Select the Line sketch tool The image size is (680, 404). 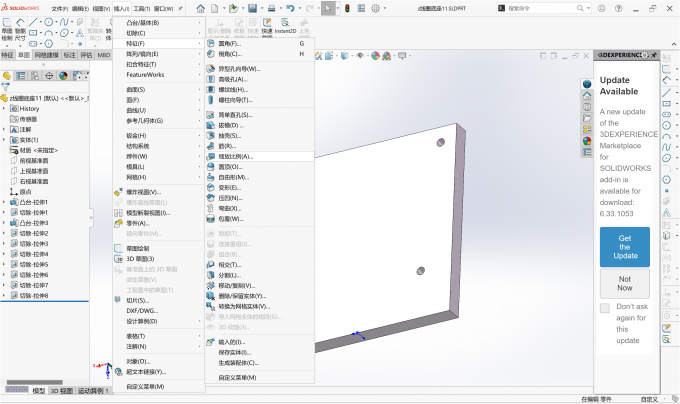(33, 22)
